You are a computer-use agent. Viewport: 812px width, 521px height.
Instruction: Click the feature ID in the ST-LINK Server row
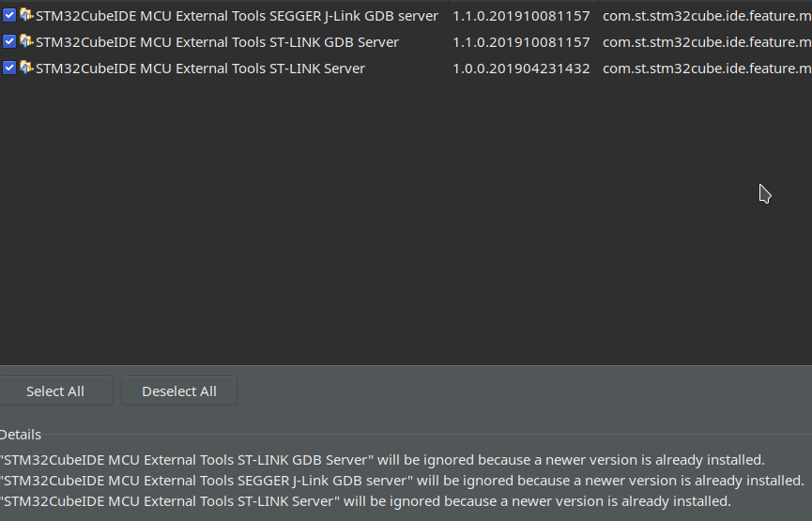(706, 69)
